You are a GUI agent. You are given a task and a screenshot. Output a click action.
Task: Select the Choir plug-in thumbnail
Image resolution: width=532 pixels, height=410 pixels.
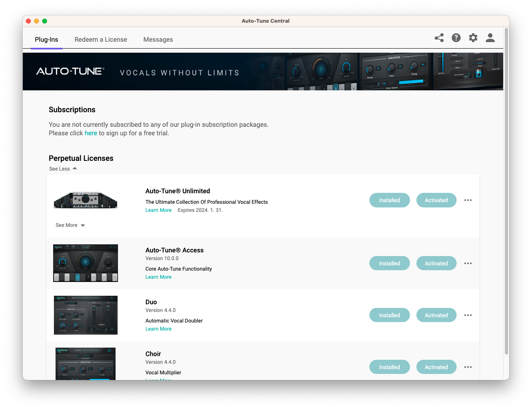[x=86, y=364]
